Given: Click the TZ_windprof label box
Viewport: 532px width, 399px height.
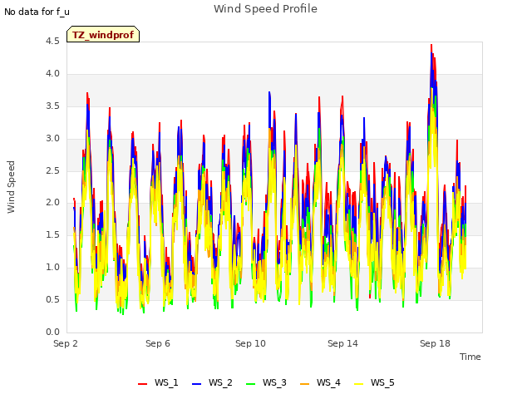Looking at the screenshot, I should point(103,34).
